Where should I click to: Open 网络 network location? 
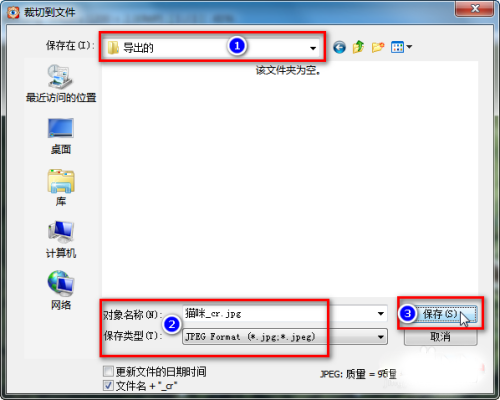[x=61, y=290]
